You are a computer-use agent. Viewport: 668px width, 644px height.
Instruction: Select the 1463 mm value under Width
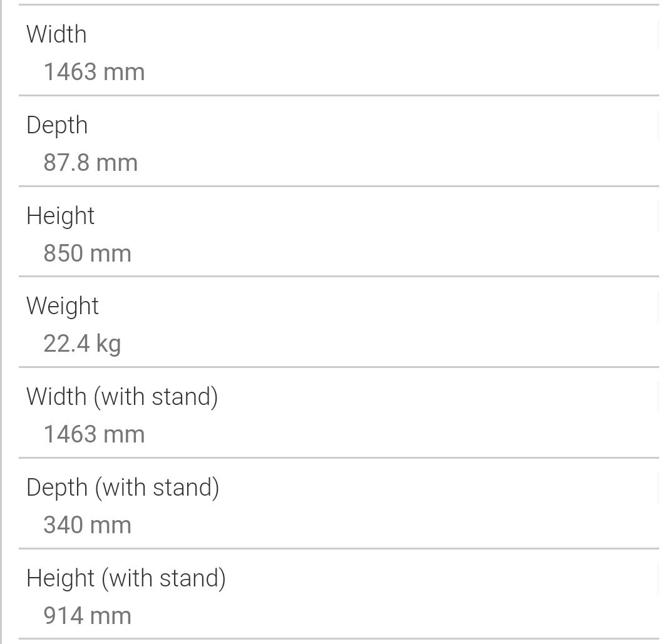[x=94, y=71]
